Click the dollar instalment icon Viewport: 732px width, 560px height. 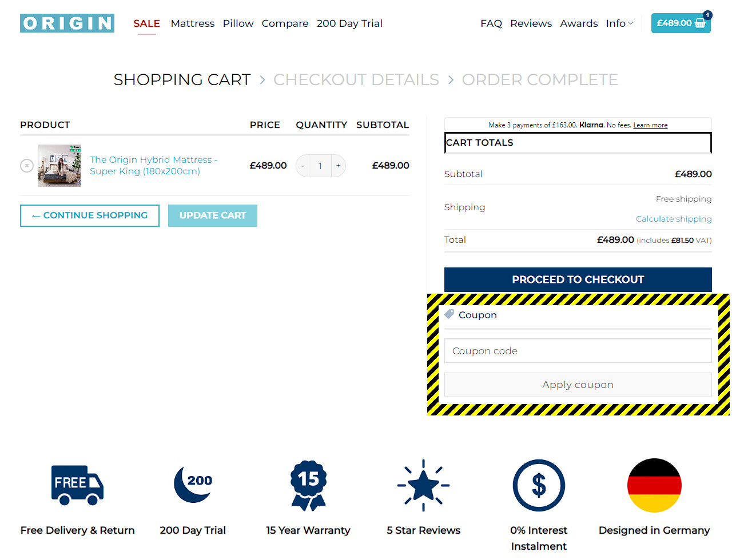pos(539,485)
